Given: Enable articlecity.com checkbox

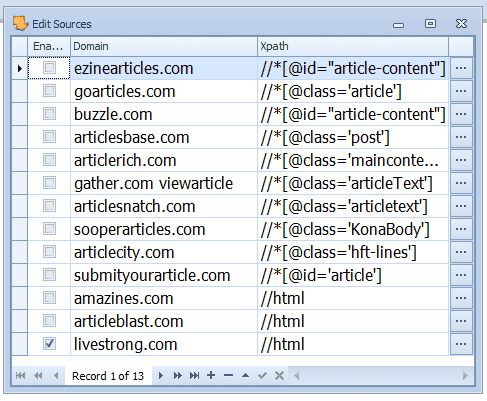Looking at the screenshot, I should [x=49, y=252].
